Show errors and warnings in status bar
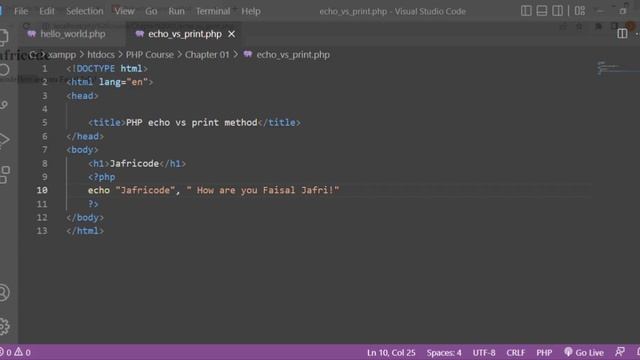640x360 pixels. 16,352
